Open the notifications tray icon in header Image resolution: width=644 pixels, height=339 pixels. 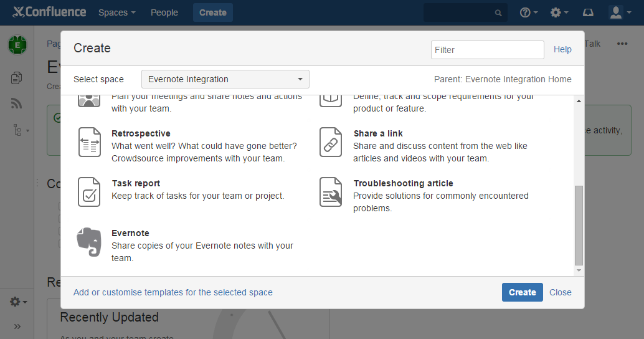(588, 12)
